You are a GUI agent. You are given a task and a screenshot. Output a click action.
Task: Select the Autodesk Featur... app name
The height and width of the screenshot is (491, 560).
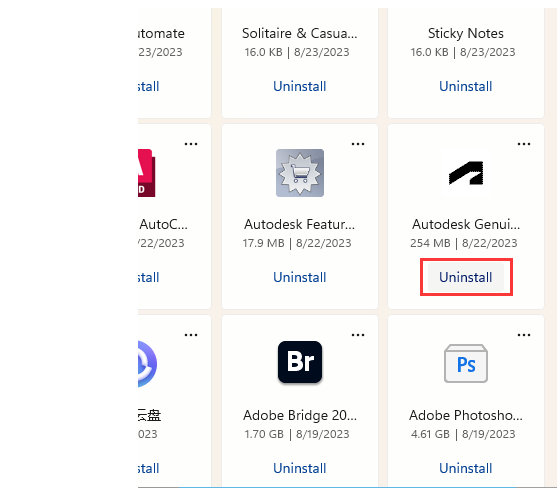[x=300, y=224]
